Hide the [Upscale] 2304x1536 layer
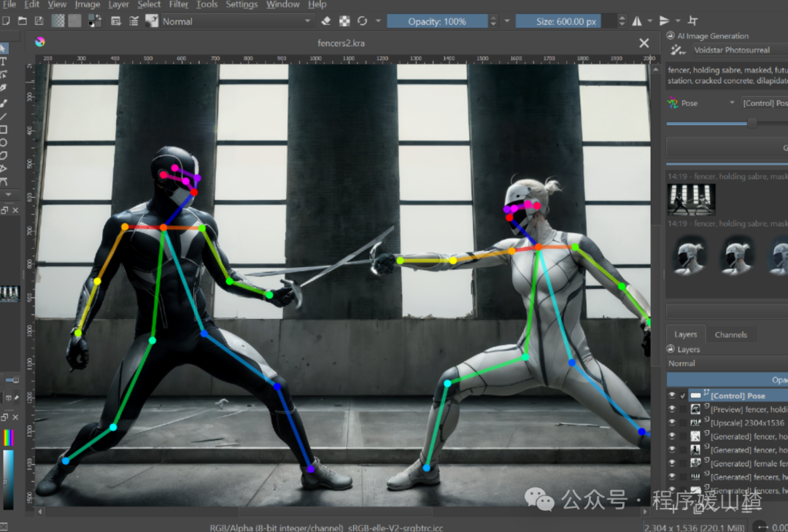Screen dimensions: 788x532 [x=672, y=423]
